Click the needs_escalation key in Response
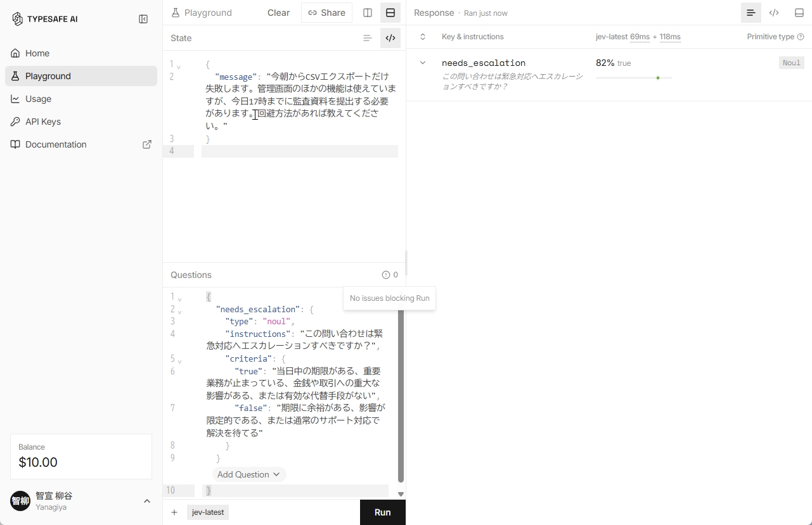The image size is (812, 525). point(484,63)
